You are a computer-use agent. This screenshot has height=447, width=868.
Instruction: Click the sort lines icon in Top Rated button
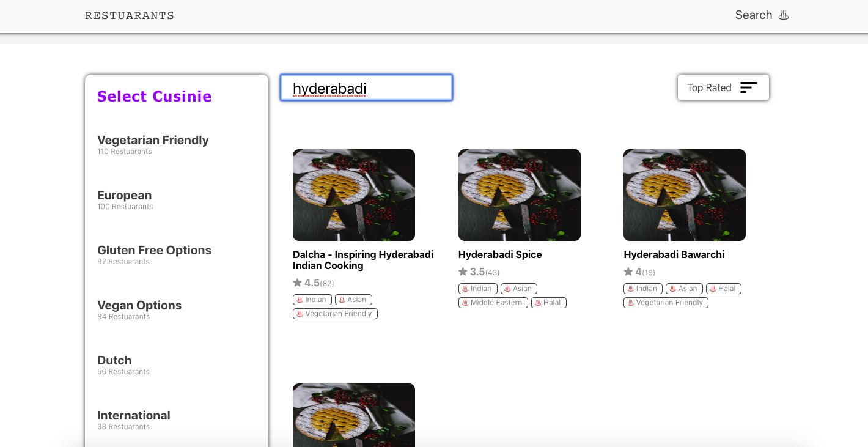click(x=748, y=87)
